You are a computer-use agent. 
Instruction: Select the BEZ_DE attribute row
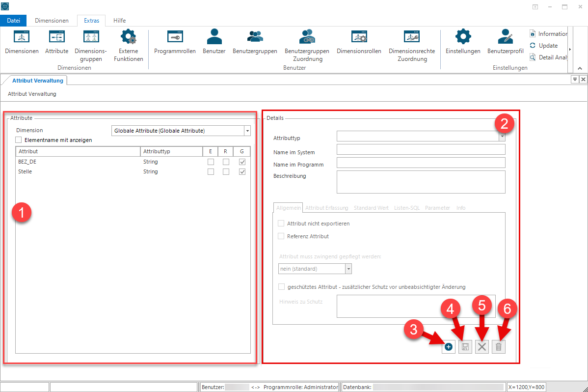pyautogui.click(x=133, y=162)
